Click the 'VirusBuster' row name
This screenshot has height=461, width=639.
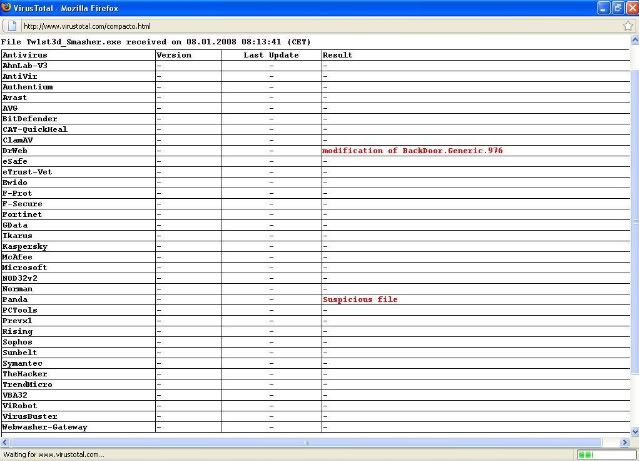tap(30, 416)
